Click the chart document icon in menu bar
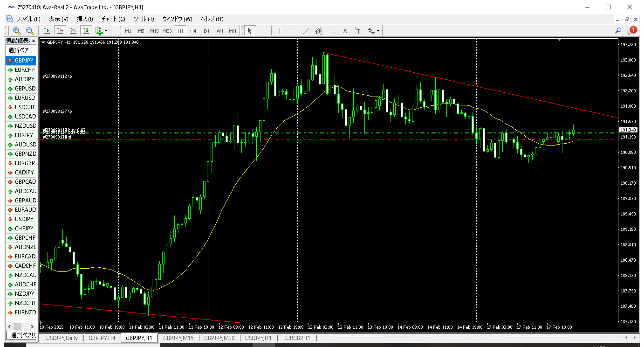 click(9, 19)
